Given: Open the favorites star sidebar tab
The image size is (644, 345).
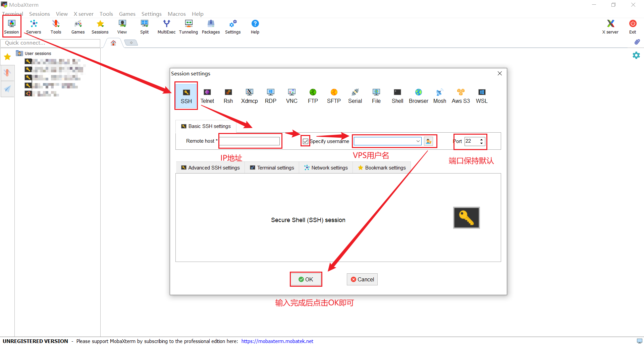Looking at the screenshot, I should [7, 57].
